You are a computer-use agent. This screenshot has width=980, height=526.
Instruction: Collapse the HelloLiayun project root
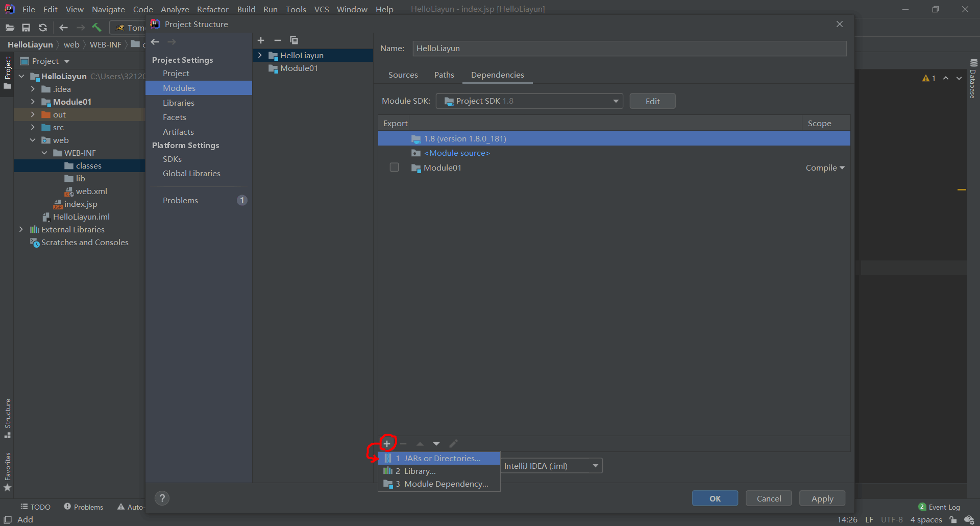(x=21, y=76)
